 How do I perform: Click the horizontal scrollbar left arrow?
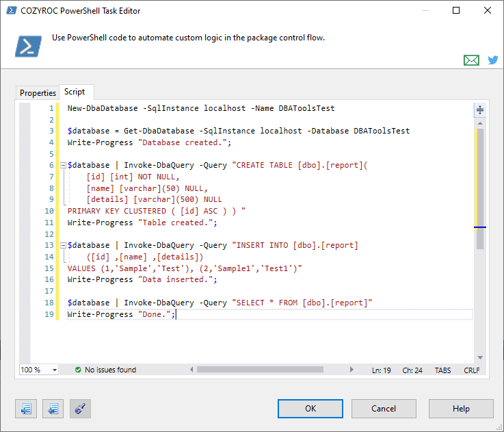[x=191, y=370]
